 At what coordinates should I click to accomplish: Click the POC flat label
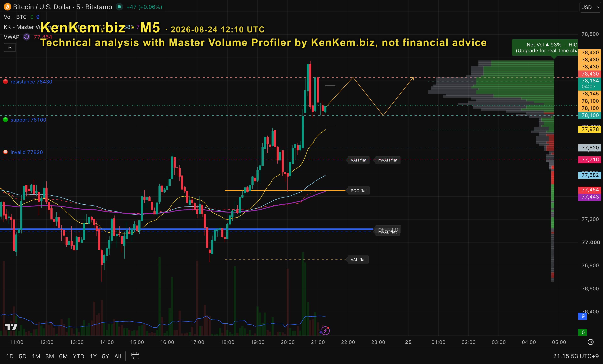tap(358, 191)
